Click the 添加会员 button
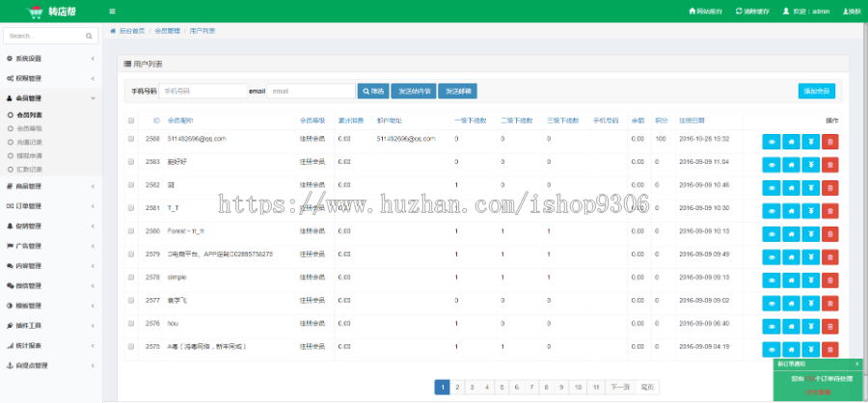The width and height of the screenshot is (868, 403). 817,91
